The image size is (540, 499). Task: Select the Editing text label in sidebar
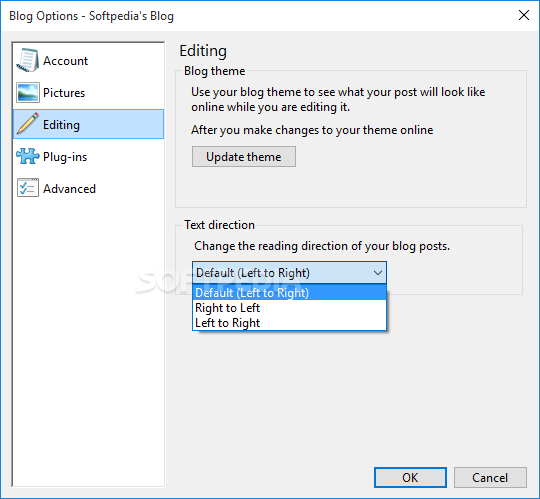[x=61, y=125]
